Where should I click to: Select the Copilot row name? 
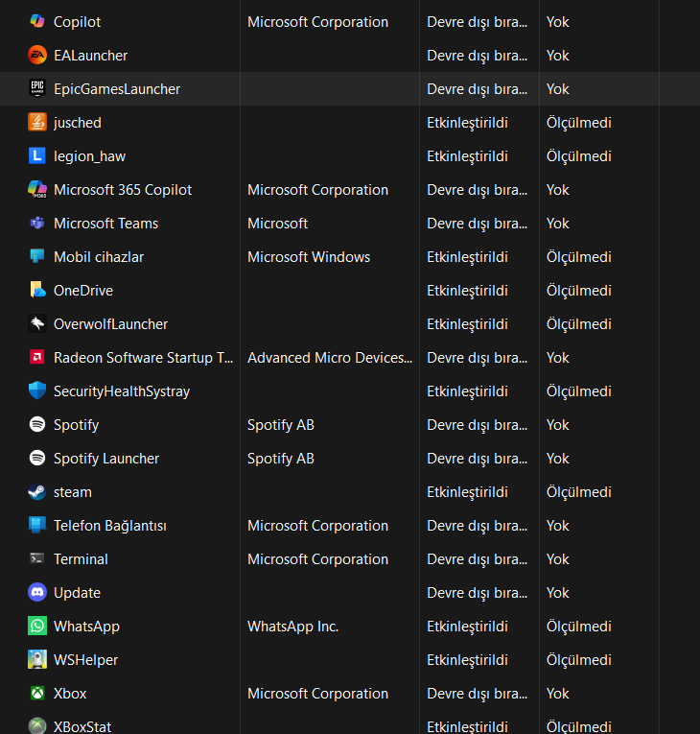[x=78, y=22]
